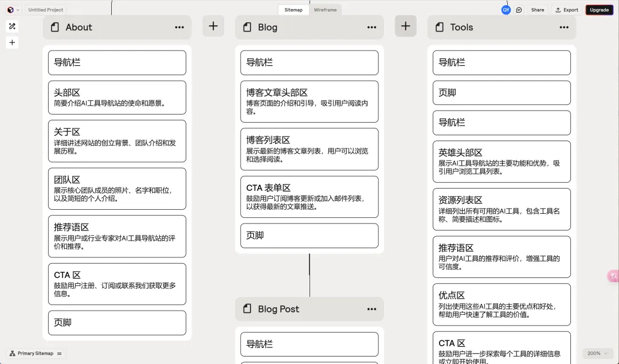Select 头部区 section in About page
This screenshot has height=364, width=619.
[x=117, y=97]
